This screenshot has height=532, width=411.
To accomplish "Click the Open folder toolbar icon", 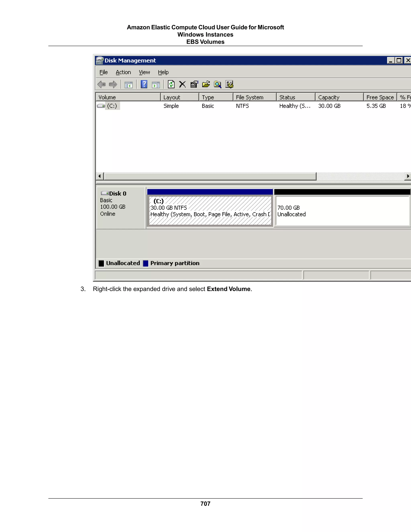I will click(206, 85).
